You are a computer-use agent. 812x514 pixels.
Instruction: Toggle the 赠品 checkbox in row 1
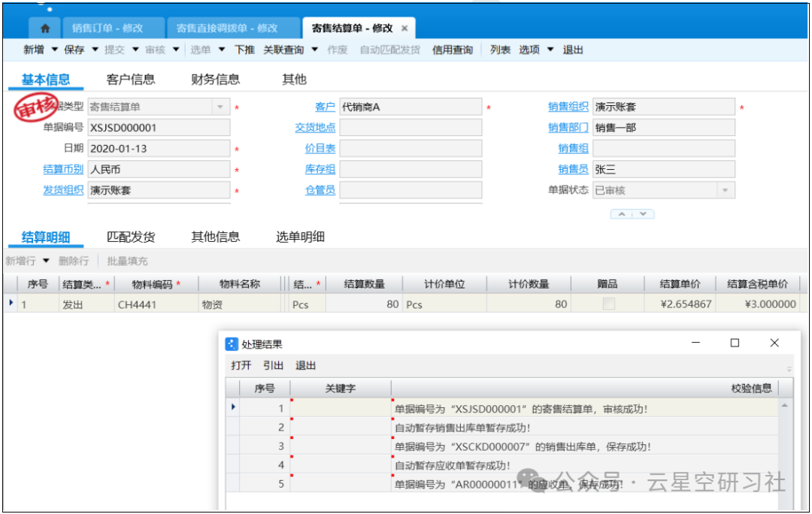pyautogui.click(x=609, y=304)
